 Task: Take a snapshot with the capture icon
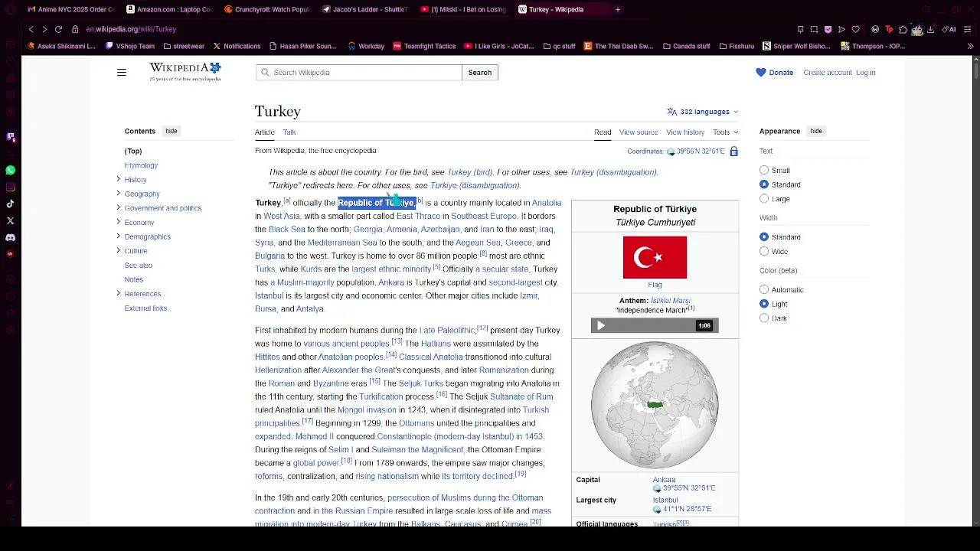tap(814, 29)
